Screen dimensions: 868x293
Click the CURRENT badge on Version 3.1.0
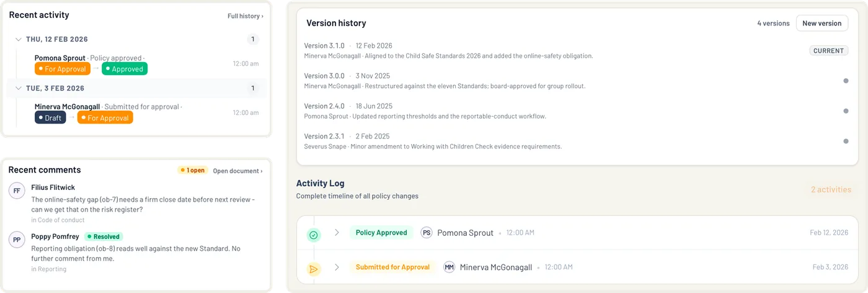[828, 51]
